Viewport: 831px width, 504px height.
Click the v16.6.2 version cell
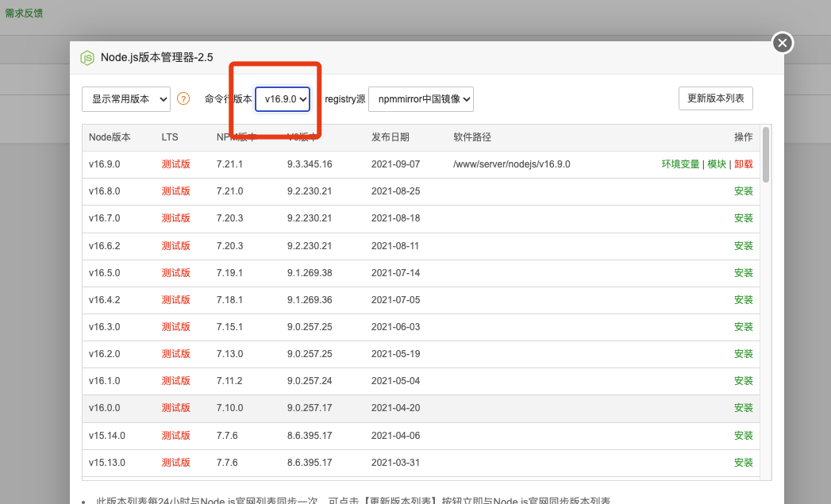(105, 246)
